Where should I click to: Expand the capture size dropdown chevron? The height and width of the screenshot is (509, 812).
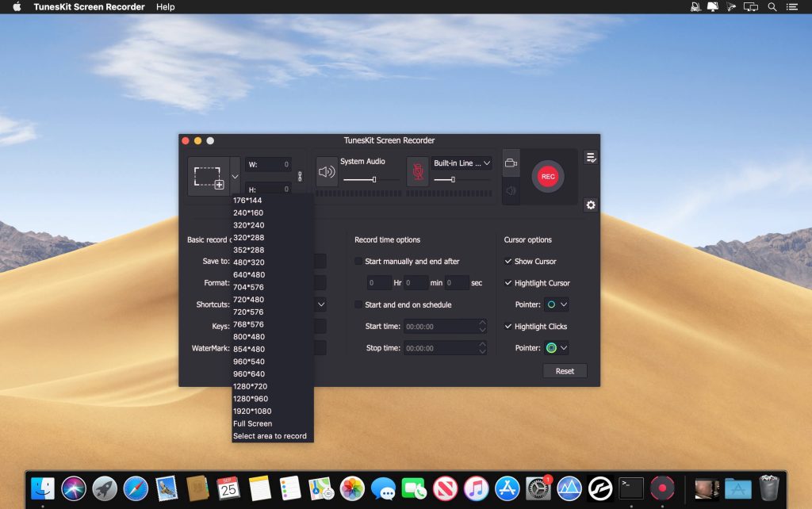tap(235, 176)
